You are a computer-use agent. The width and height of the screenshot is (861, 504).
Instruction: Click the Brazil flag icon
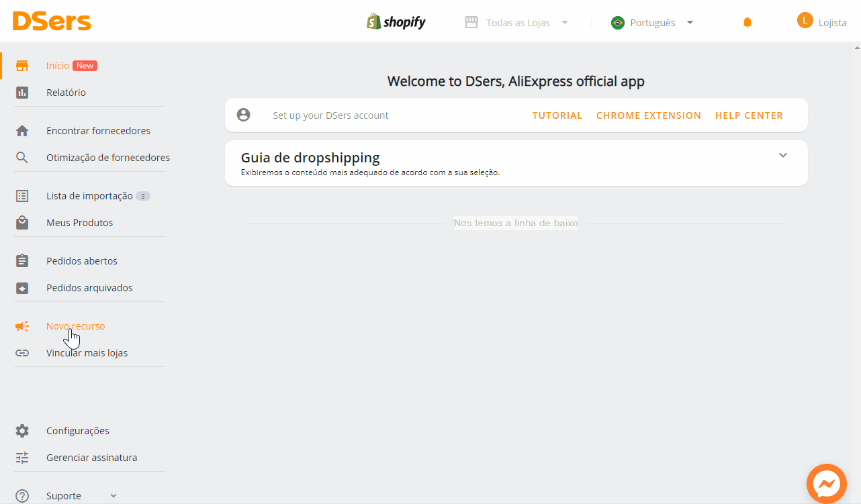pos(617,23)
